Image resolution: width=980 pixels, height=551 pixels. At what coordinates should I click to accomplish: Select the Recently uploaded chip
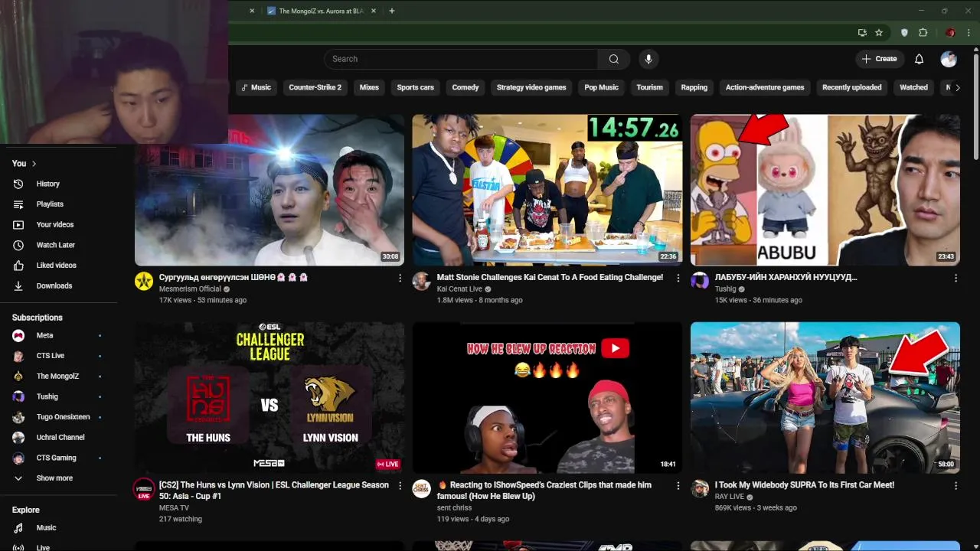coord(851,87)
